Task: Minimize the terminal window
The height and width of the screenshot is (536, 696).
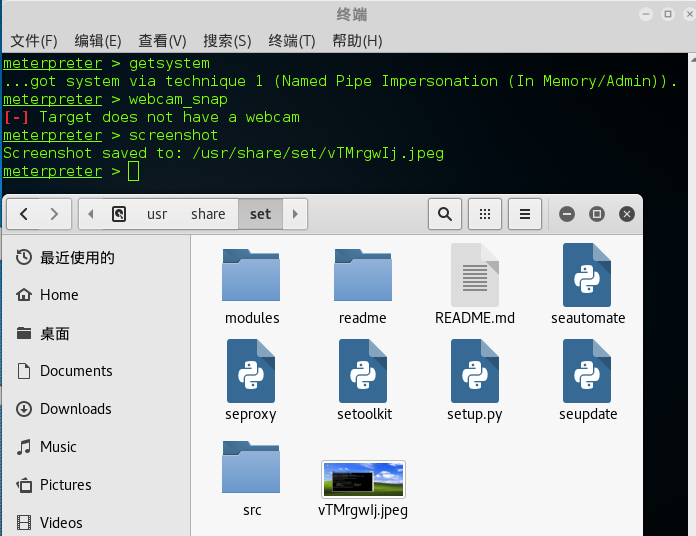Action: point(646,14)
